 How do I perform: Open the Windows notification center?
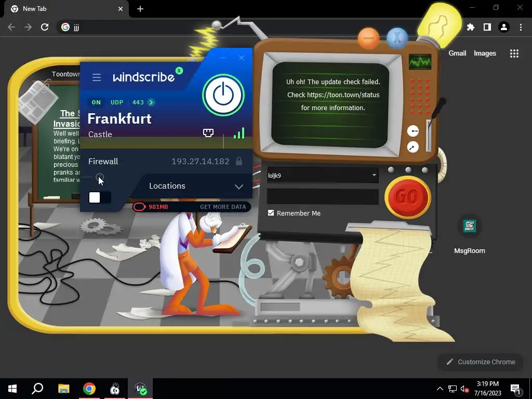click(516, 389)
